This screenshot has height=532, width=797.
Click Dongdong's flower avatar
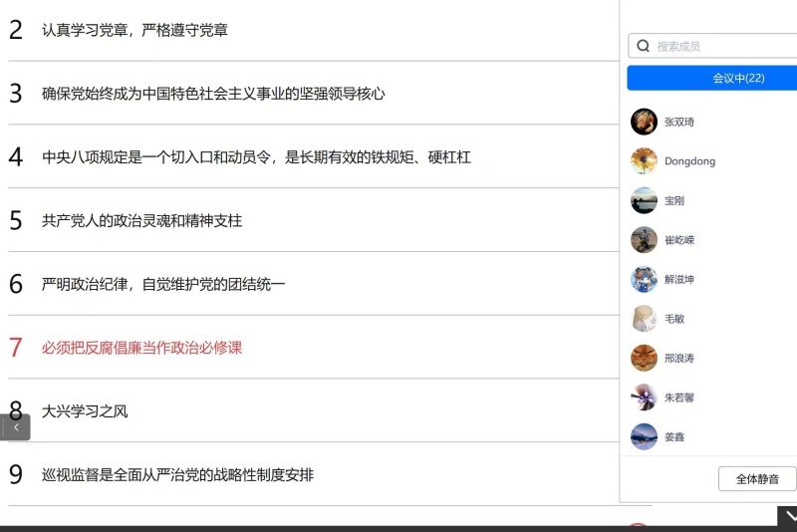644,161
